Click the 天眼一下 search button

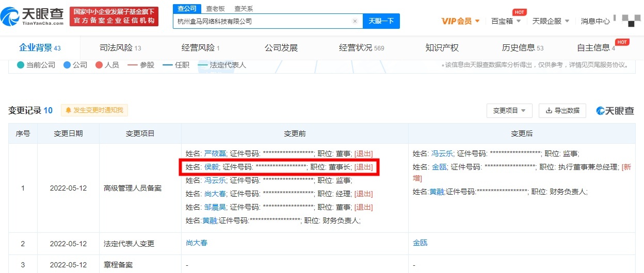[x=381, y=21]
